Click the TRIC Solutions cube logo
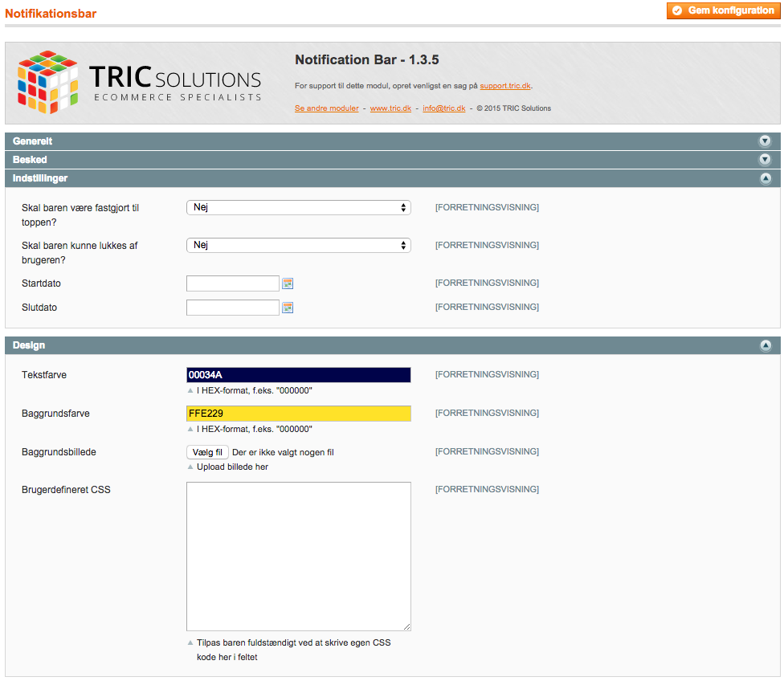This screenshot has width=784, height=681. 47,83
